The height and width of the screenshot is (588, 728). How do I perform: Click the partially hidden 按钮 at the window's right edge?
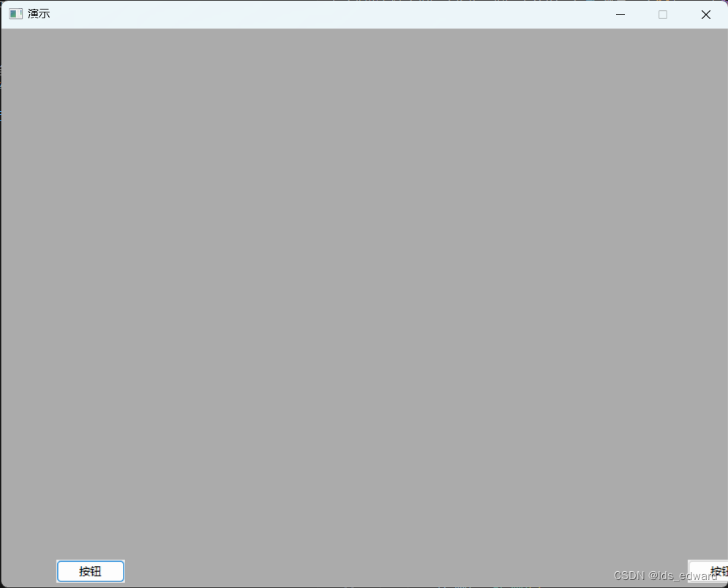pos(708,571)
